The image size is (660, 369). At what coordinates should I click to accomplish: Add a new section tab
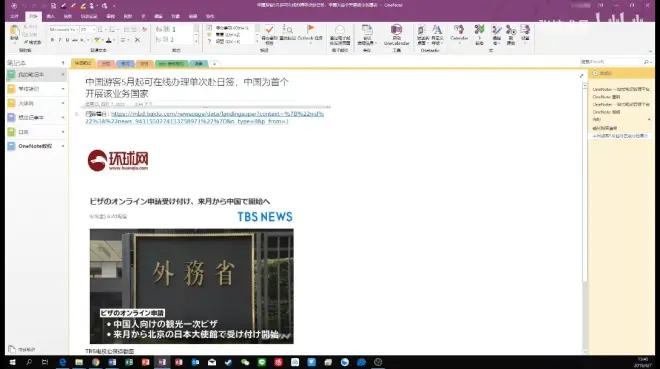[214, 64]
